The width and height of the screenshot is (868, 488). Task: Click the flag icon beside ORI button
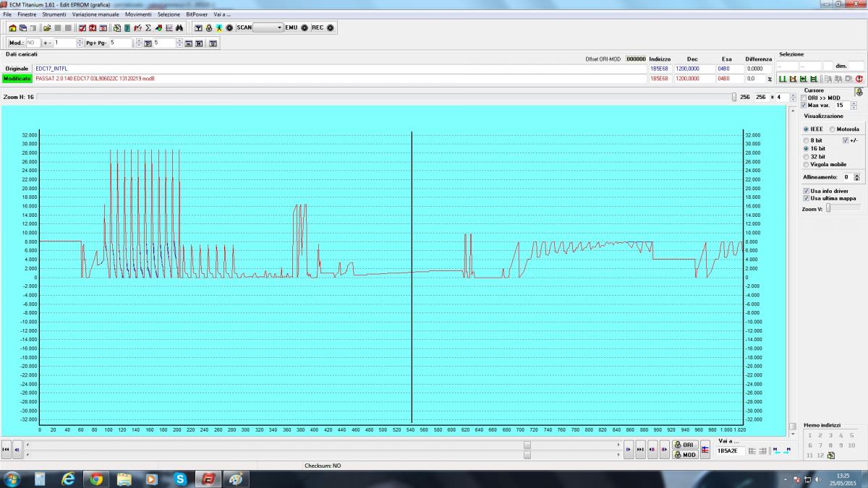[705, 450]
